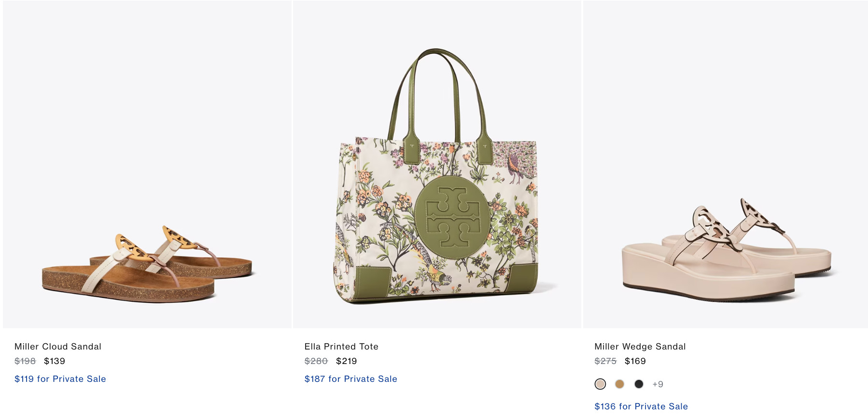Click the $169 sale price
The height and width of the screenshot is (420, 868).
[x=635, y=361]
